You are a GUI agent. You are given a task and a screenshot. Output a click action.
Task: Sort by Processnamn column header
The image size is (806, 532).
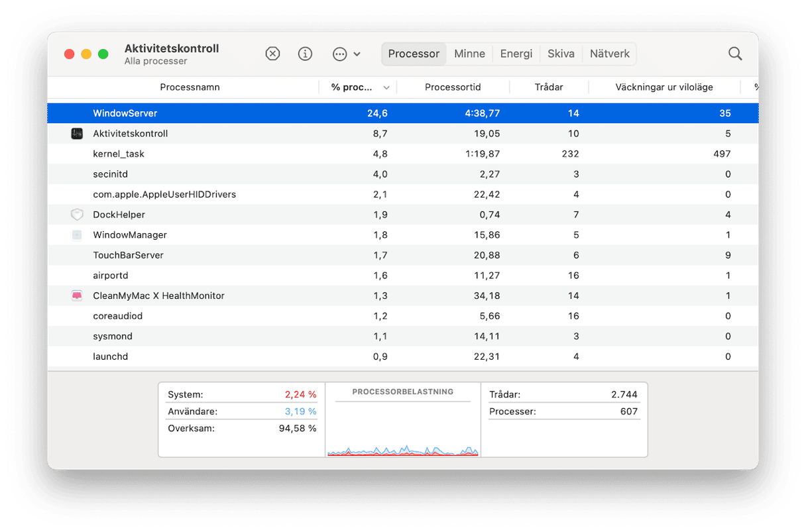tap(190, 87)
